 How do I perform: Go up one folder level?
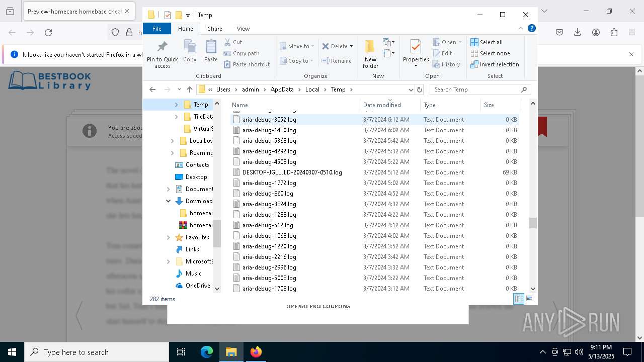coord(189,89)
